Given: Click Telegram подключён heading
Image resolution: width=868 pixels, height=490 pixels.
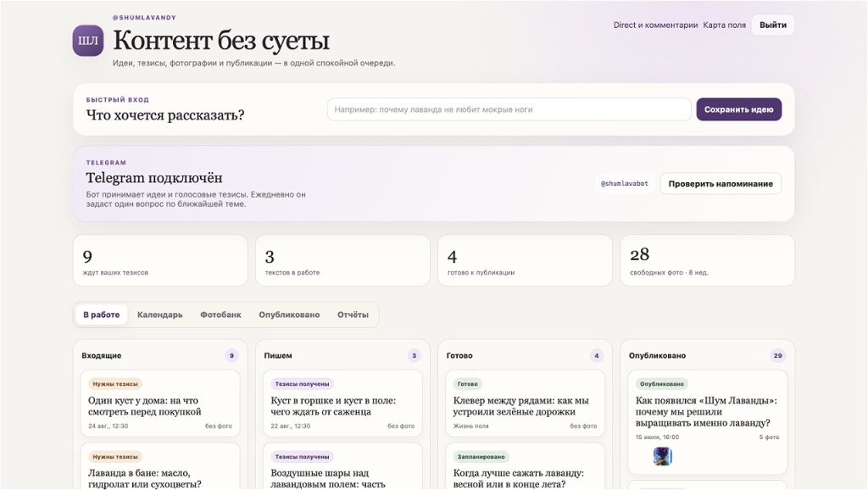Looking at the screenshot, I should (x=154, y=178).
